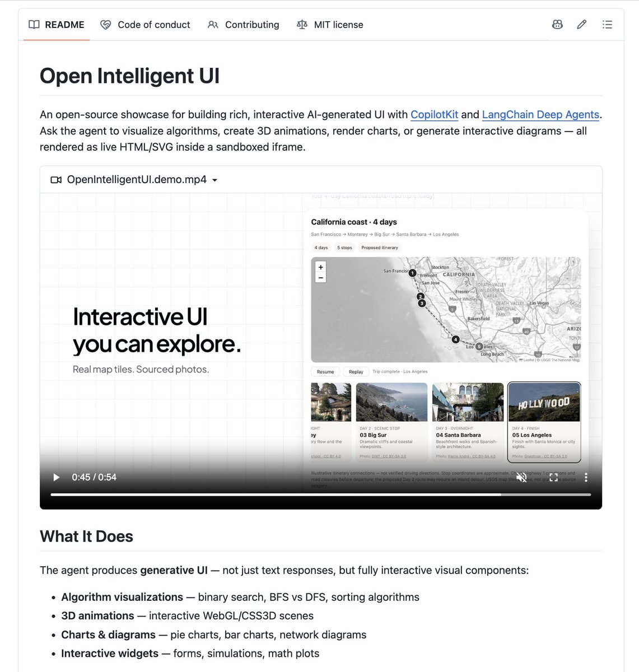This screenshot has height=672, width=639.
Task: Open Copilot chat from README toolbar
Action: (x=557, y=25)
